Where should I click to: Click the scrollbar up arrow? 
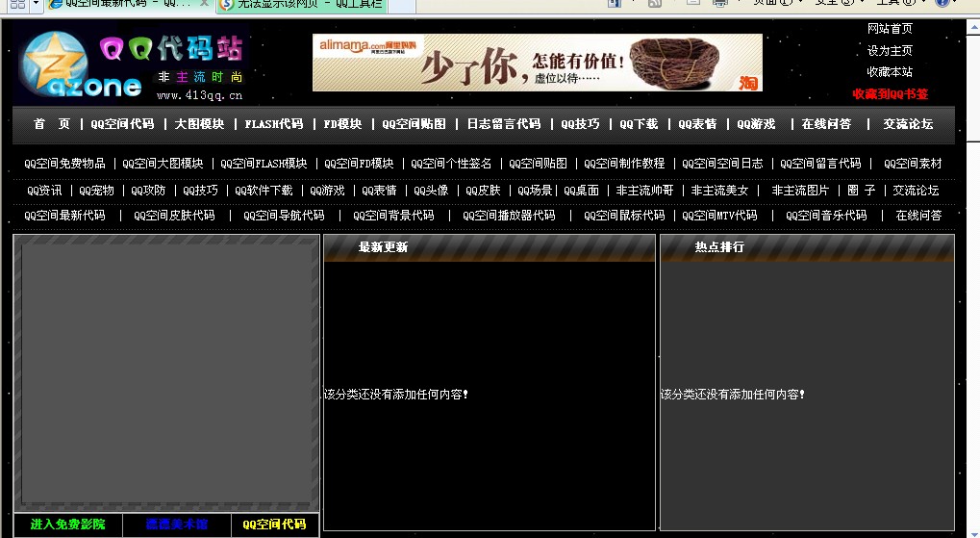pyautogui.click(x=974, y=28)
